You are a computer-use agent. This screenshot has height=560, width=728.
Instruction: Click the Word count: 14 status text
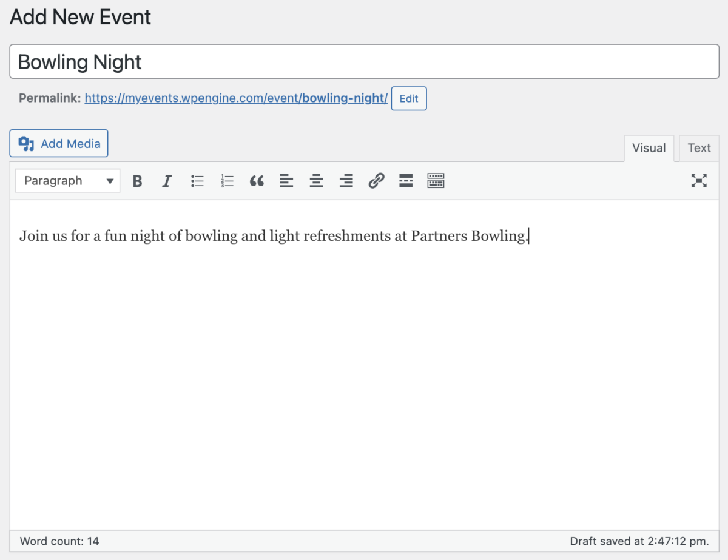59,541
